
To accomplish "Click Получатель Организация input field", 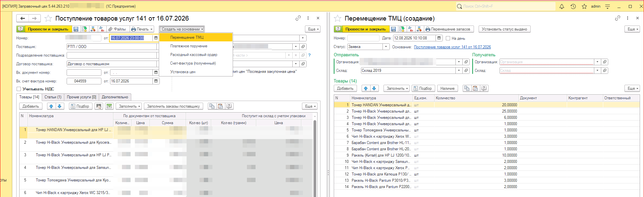I will pos(547,62).
